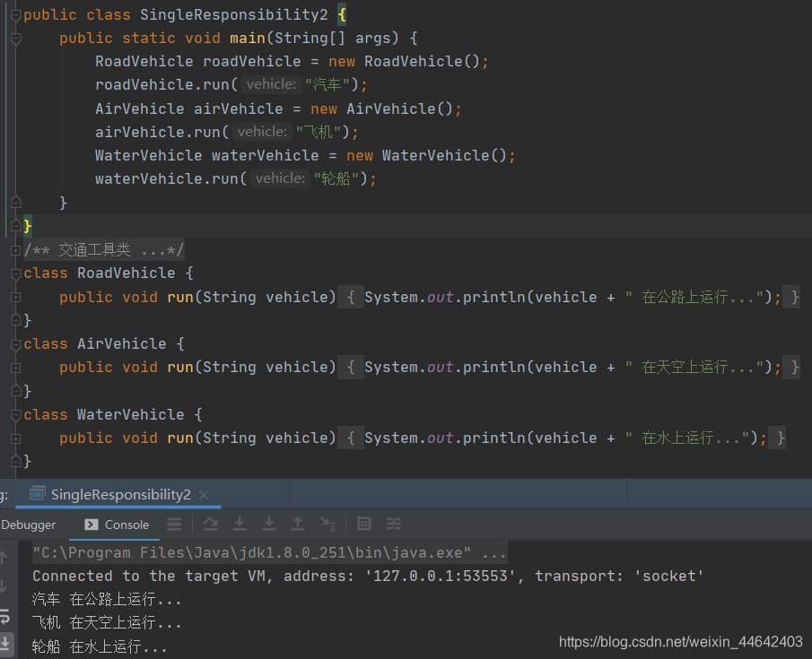Screen dimensions: 812x659
Task: Expand the WaterVehicle run method fold marker
Action: point(15,438)
